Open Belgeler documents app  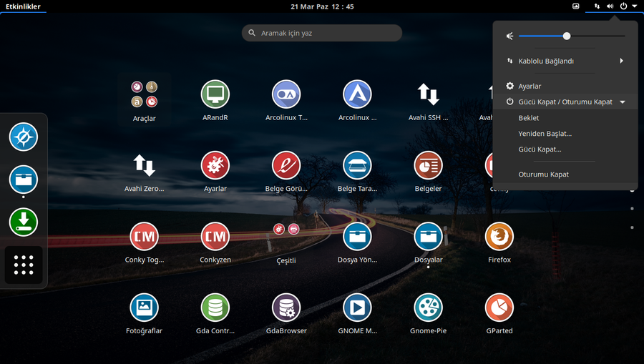(x=428, y=166)
